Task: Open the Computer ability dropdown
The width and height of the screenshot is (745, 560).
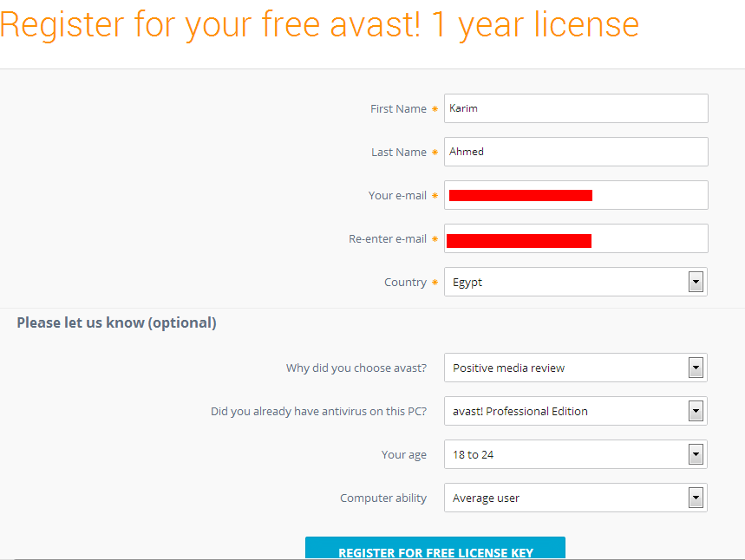Action: 576,498
